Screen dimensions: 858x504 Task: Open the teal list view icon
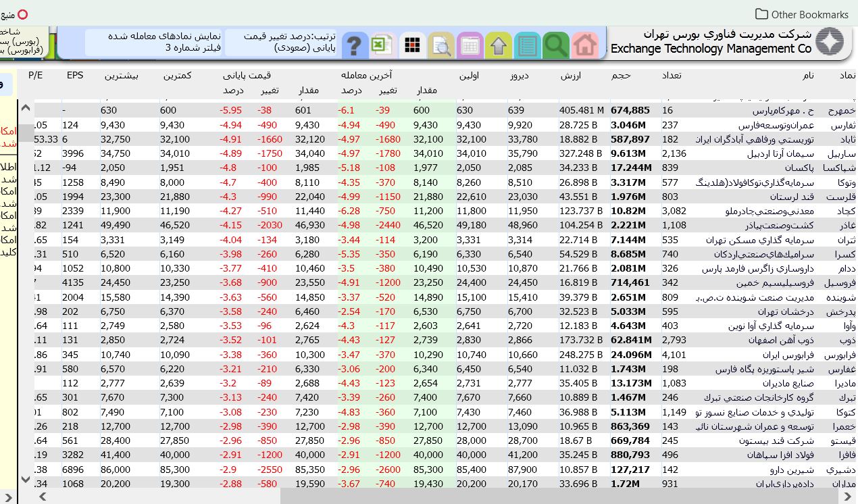click(528, 45)
